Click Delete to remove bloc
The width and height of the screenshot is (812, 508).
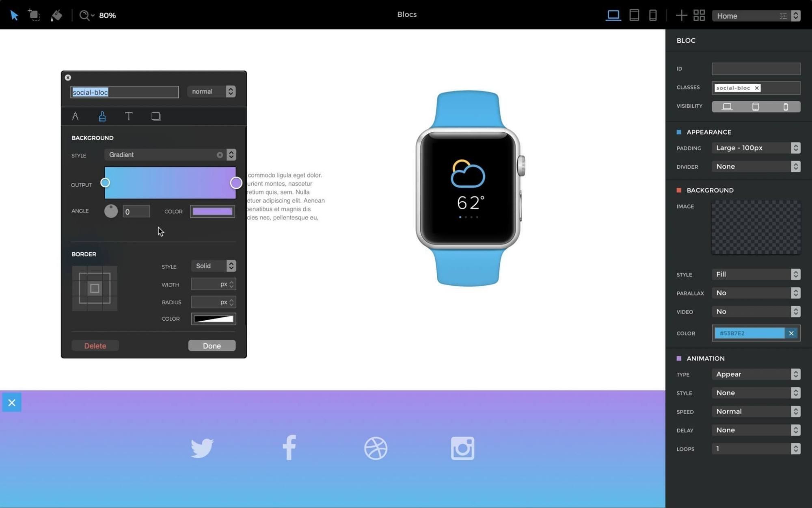pos(95,345)
